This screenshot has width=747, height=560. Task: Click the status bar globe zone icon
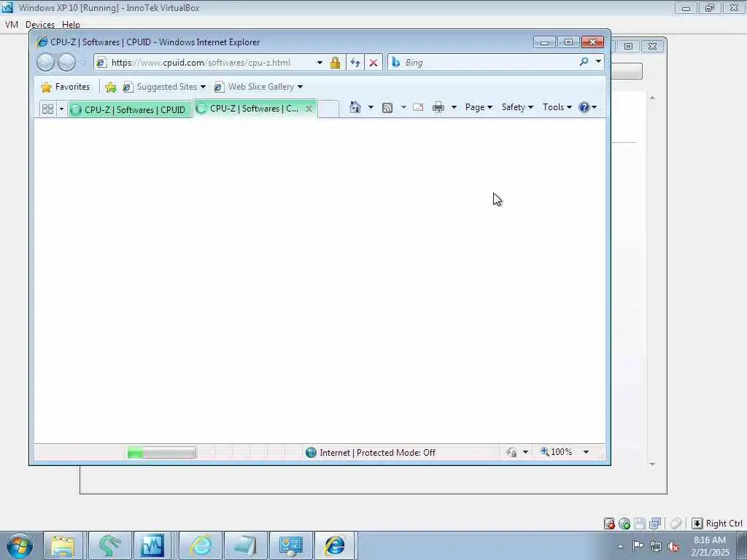[311, 452]
